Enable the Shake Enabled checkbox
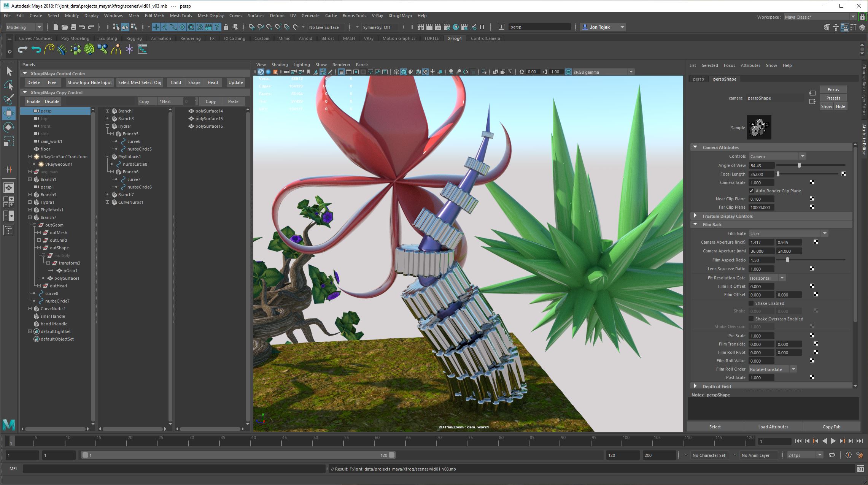Image resolution: width=868 pixels, height=485 pixels. click(x=751, y=303)
